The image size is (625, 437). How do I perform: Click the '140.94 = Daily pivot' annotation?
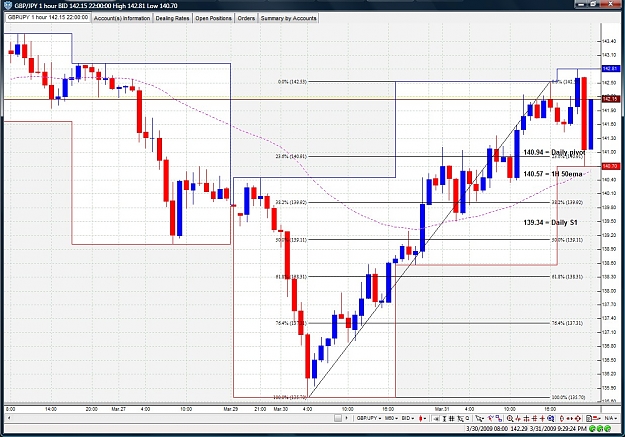coord(554,152)
